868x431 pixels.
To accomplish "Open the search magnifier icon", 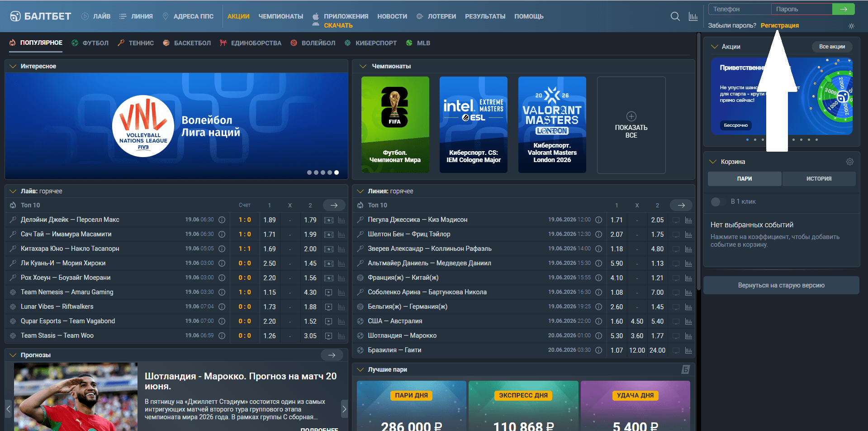I will [x=675, y=16].
